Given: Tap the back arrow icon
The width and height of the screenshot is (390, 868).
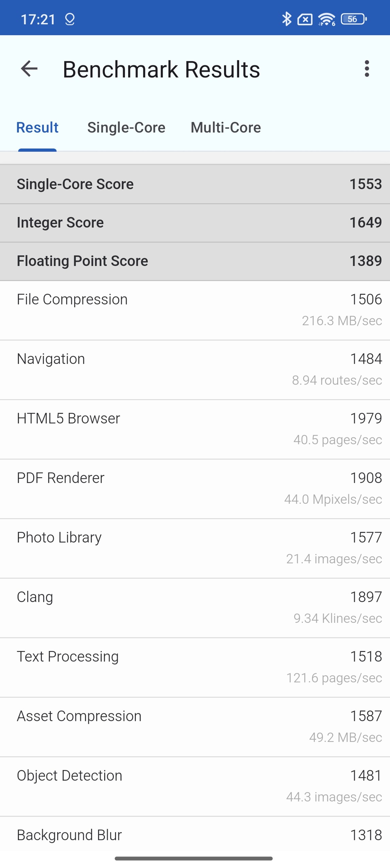Looking at the screenshot, I should click(29, 69).
